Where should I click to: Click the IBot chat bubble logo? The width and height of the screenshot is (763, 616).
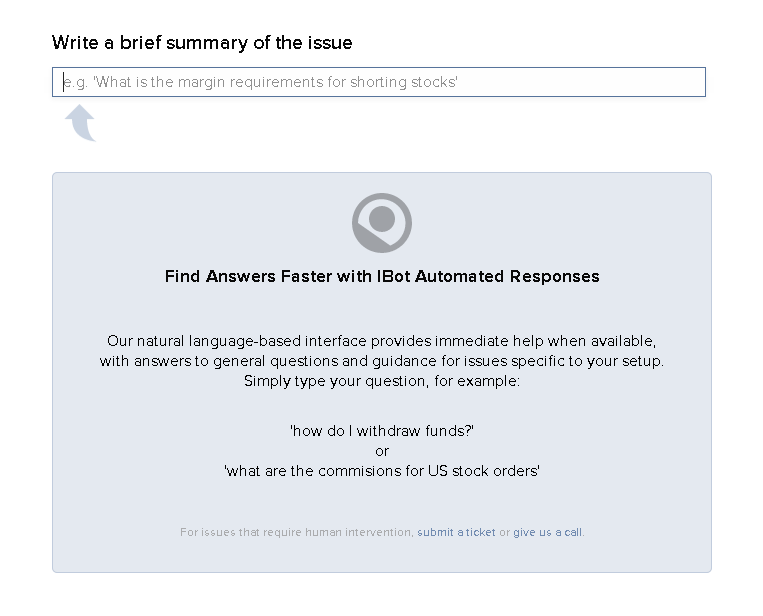tap(382, 222)
